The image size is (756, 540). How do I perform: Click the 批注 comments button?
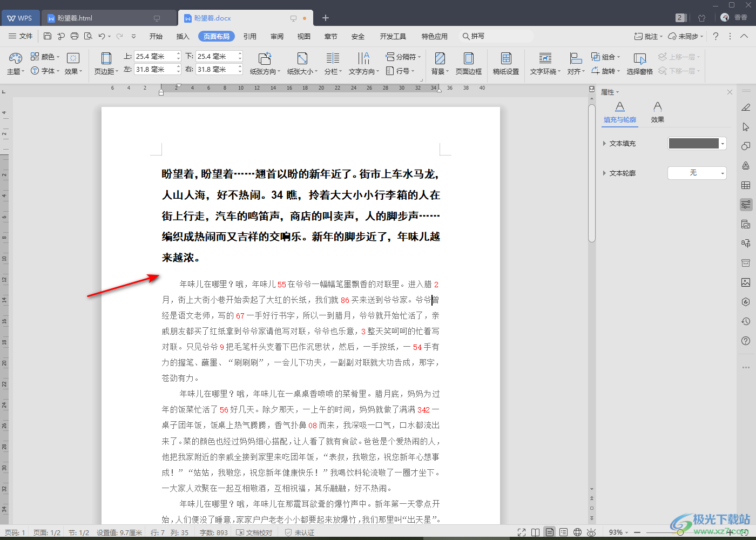coord(648,36)
